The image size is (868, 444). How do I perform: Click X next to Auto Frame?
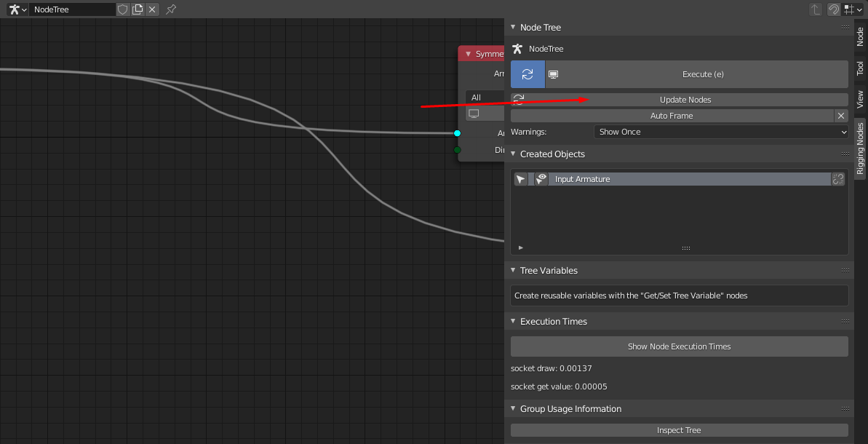point(841,116)
